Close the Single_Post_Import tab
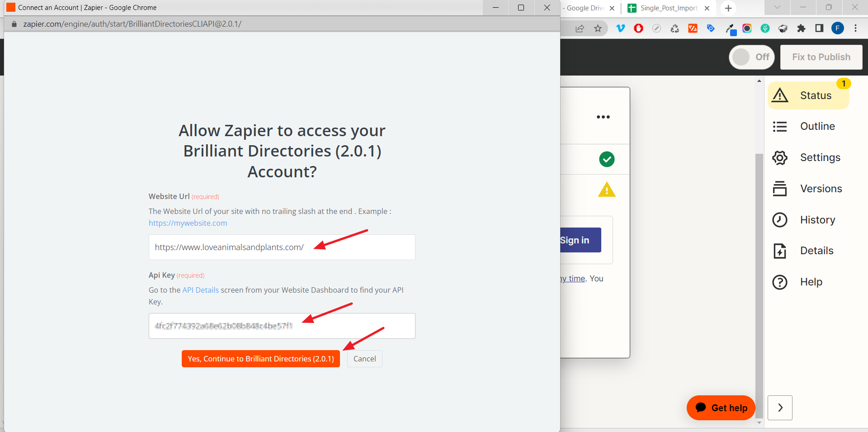Image resolution: width=868 pixels, height=432 pixels. 707,8
